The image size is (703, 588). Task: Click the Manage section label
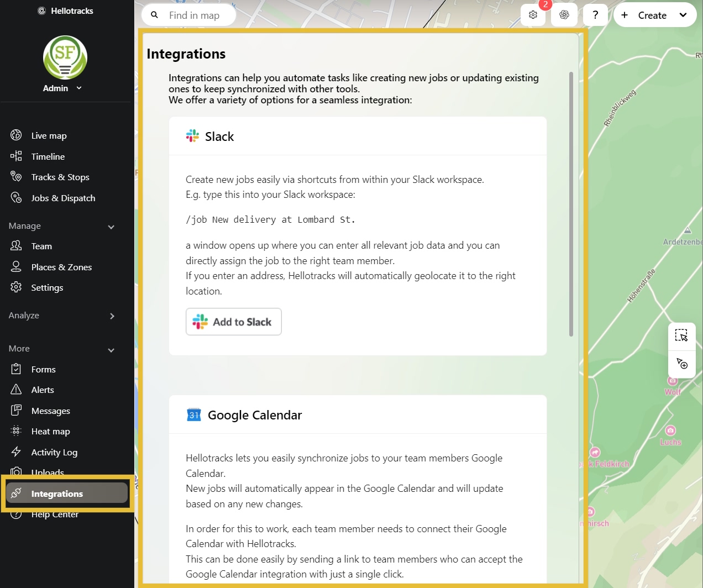click(x=25, y=226)
